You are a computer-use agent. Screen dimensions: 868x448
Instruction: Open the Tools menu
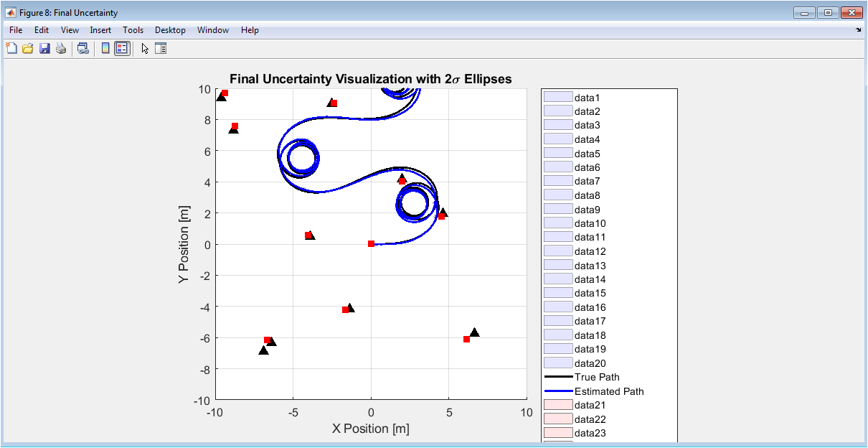point(133,30)
